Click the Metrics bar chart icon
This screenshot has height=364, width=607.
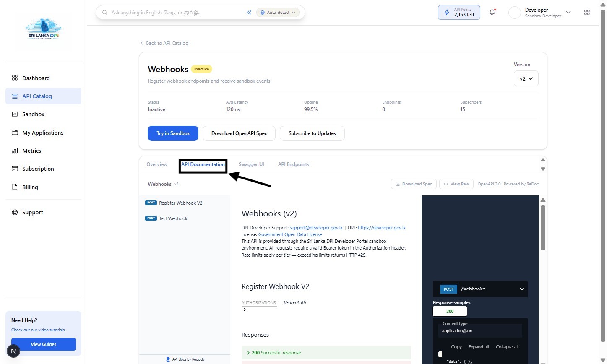[15, 151]
